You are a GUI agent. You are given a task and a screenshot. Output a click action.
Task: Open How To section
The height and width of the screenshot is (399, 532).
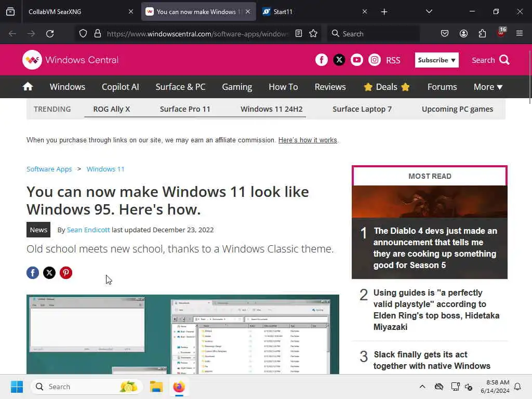pos(283,87)
